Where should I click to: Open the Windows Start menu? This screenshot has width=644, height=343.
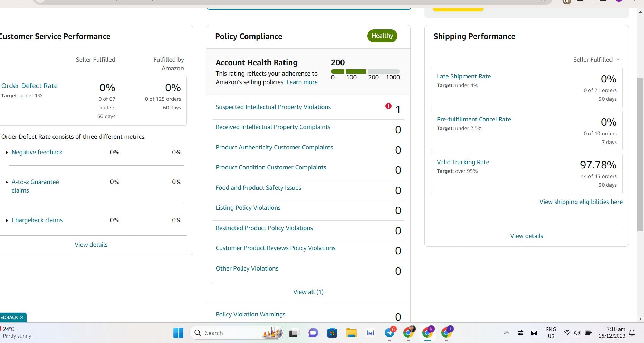(178, 333)
